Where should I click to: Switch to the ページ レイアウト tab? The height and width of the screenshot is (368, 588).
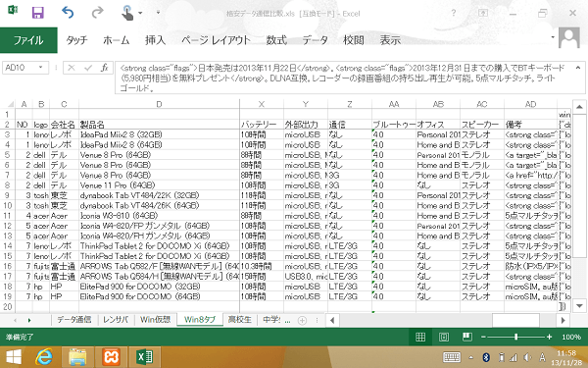click(x=216, y=40)
